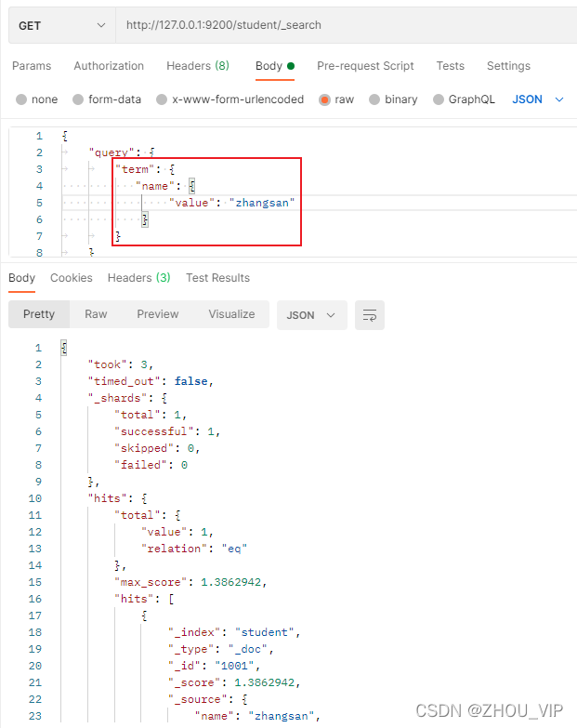Toggle the wrap lines icon
This screenshot has width=577, height=728.
pos(370,315)
